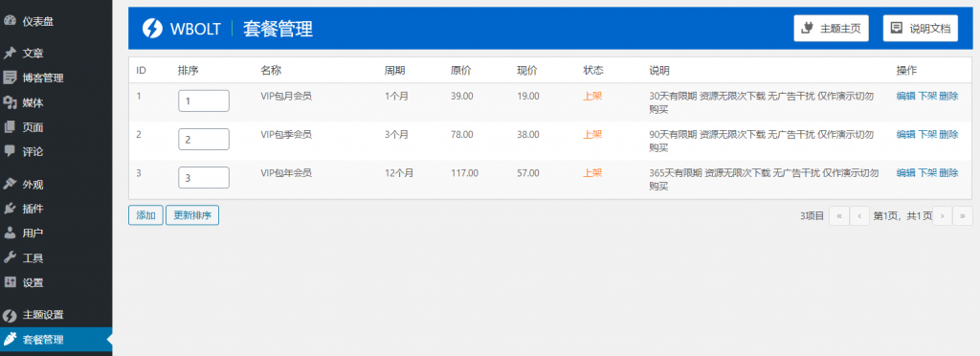Click the VIP包季会员 name cell
Image resolution: width=980 pixels, height=356 pixels.
pyautogui.click(x=286, y=134)
